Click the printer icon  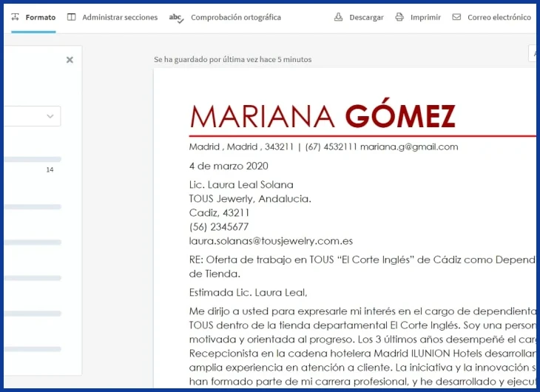pos(399,17)
